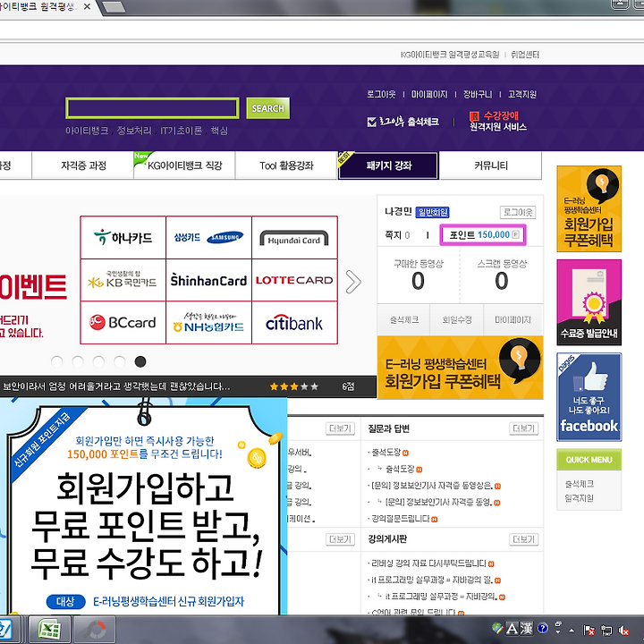
Task: Open the 마이페이지 tab in member box
Action: click(513, 319)
